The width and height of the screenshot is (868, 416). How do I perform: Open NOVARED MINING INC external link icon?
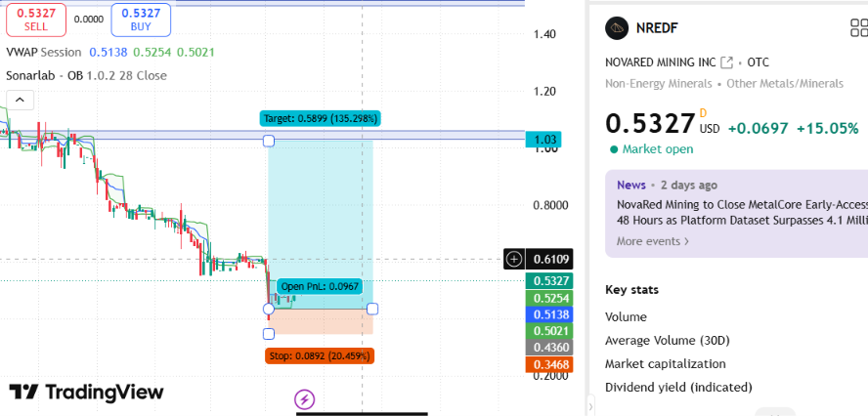726,62
